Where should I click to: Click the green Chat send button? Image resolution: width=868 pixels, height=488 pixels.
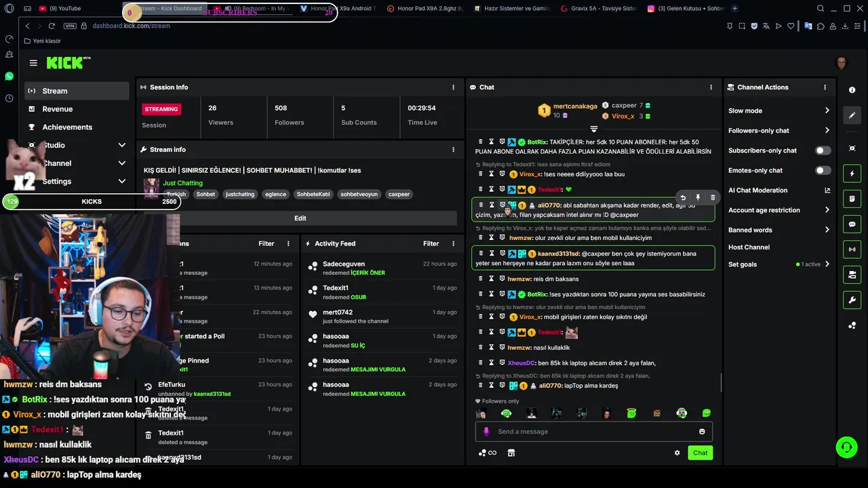[700, 453]
